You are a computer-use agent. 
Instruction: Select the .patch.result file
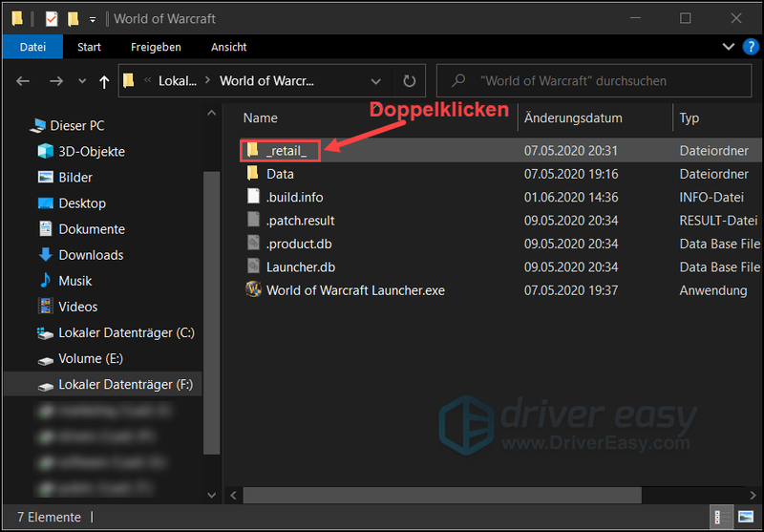tap(300, 221)
